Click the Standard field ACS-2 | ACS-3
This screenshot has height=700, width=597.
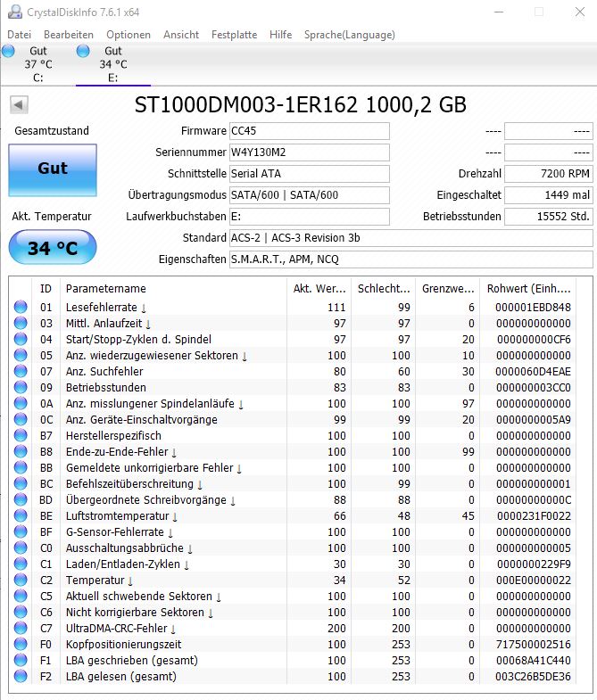[x=411, y=238]
